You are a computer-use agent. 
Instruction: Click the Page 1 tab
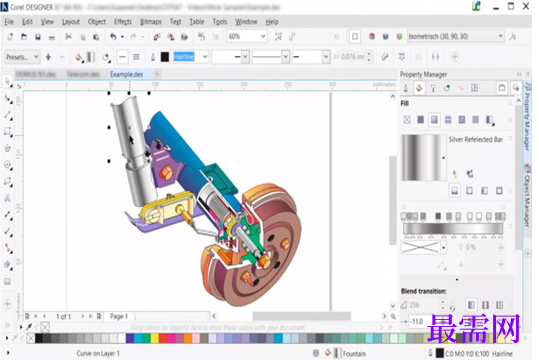(x=119, y=316)
